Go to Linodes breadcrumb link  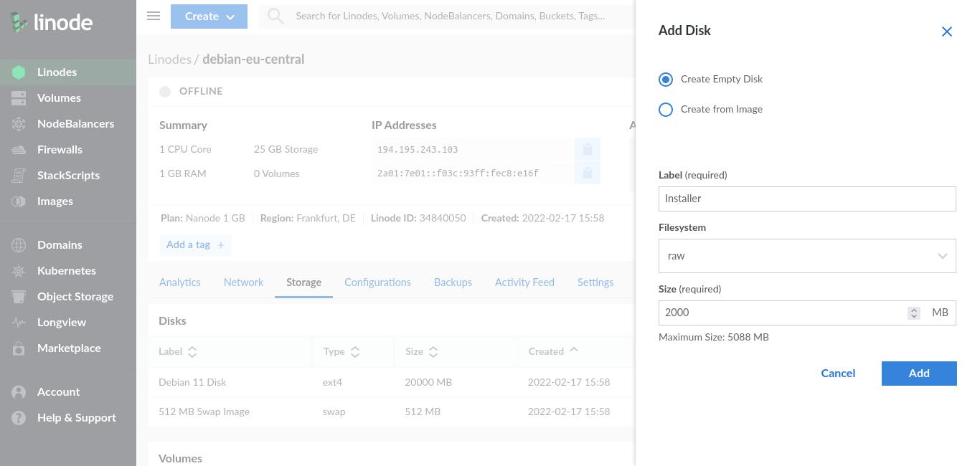(x=169, y=60)
